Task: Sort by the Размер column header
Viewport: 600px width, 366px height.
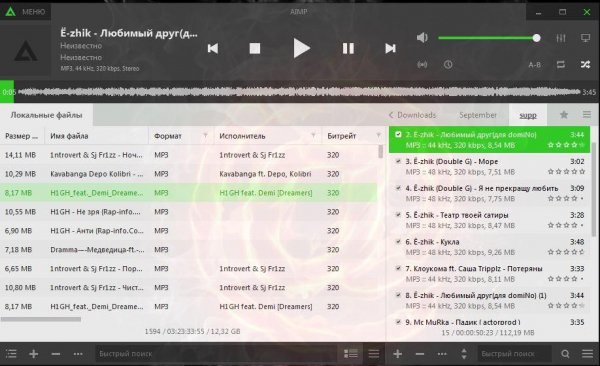Action: [x=22, y=136]
